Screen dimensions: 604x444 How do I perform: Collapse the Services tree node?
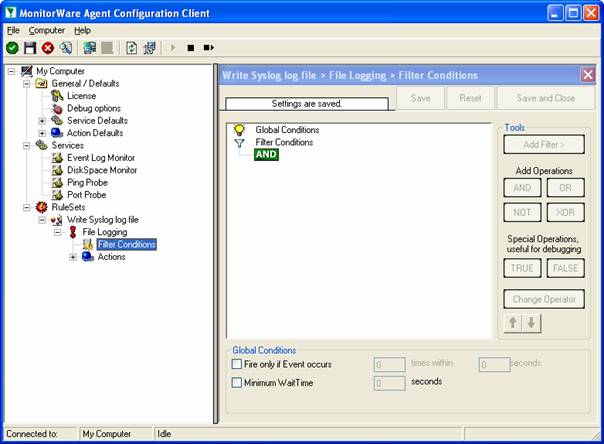coord(27,146)
